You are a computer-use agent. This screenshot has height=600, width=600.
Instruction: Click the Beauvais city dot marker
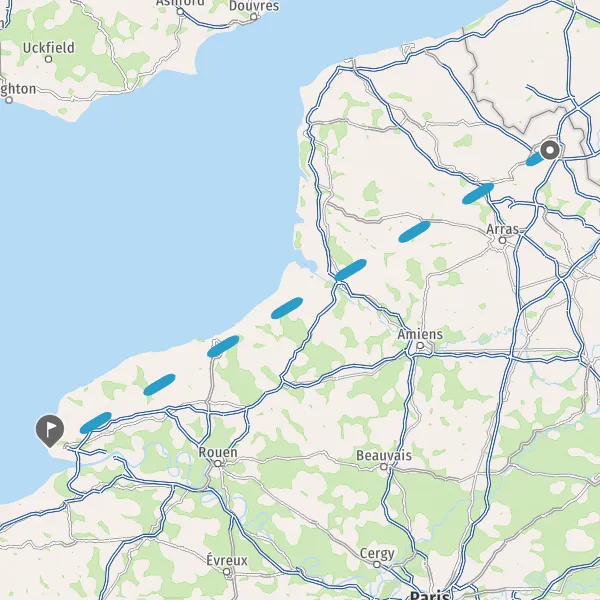(384, 466)
